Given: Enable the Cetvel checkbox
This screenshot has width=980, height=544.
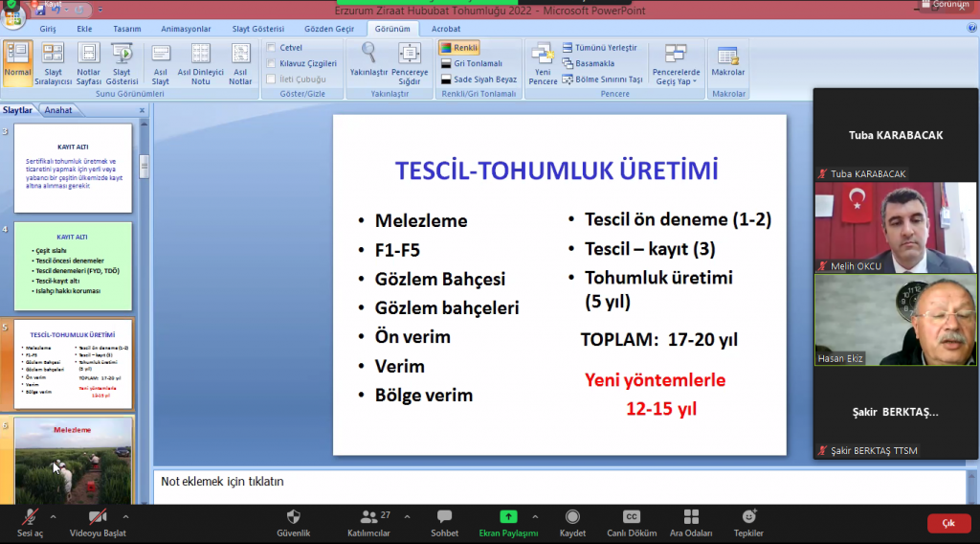Looking at the screenshot, I should pos(273,48).
